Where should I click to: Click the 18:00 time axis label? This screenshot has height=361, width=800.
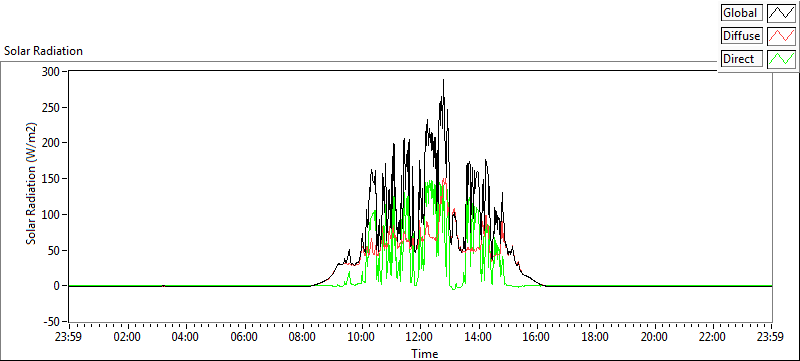[595, 337]
